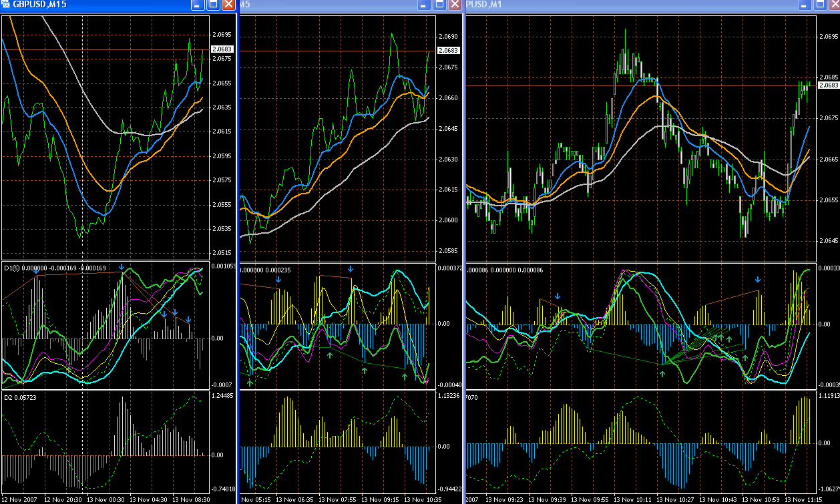Maximize the M5 chart window
The height and width of the screenshot is (504, 840).
coord(439,4)
